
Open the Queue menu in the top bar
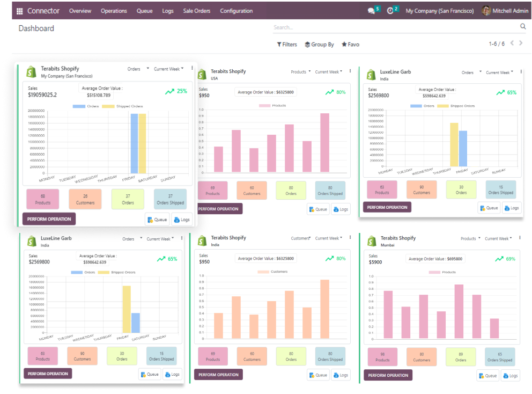point(145,11)
